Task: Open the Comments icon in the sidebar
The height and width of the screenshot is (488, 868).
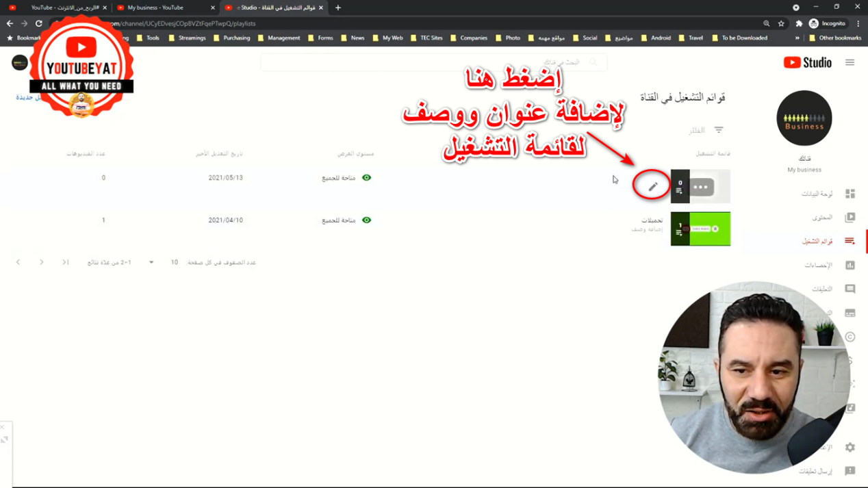Action: [x=850, y=289]
